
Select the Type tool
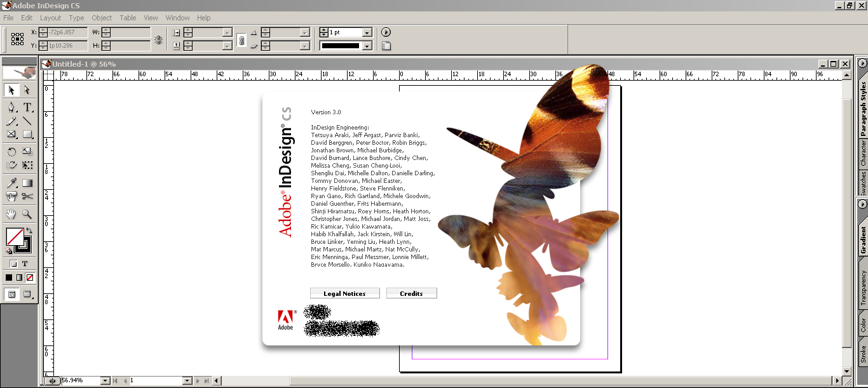point(27,107)
